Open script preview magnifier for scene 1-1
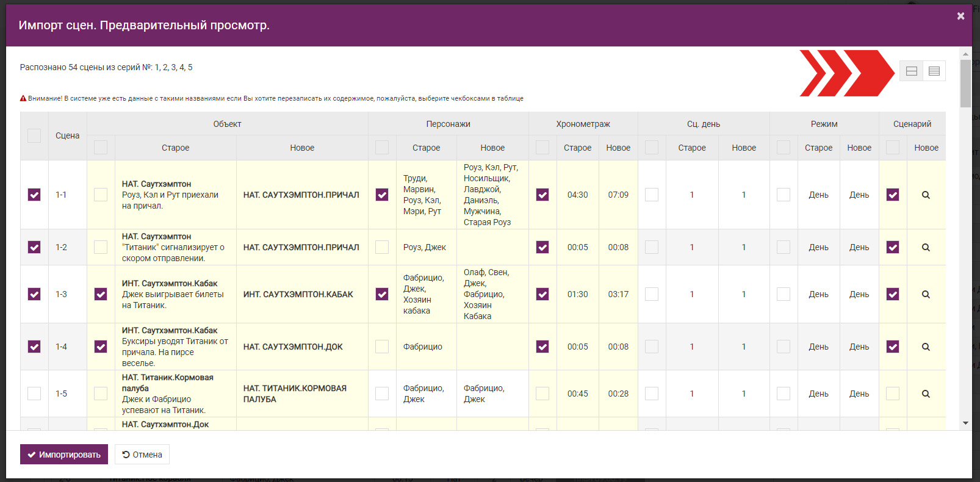This screenshot has height=482, width=980. [926, 195]
